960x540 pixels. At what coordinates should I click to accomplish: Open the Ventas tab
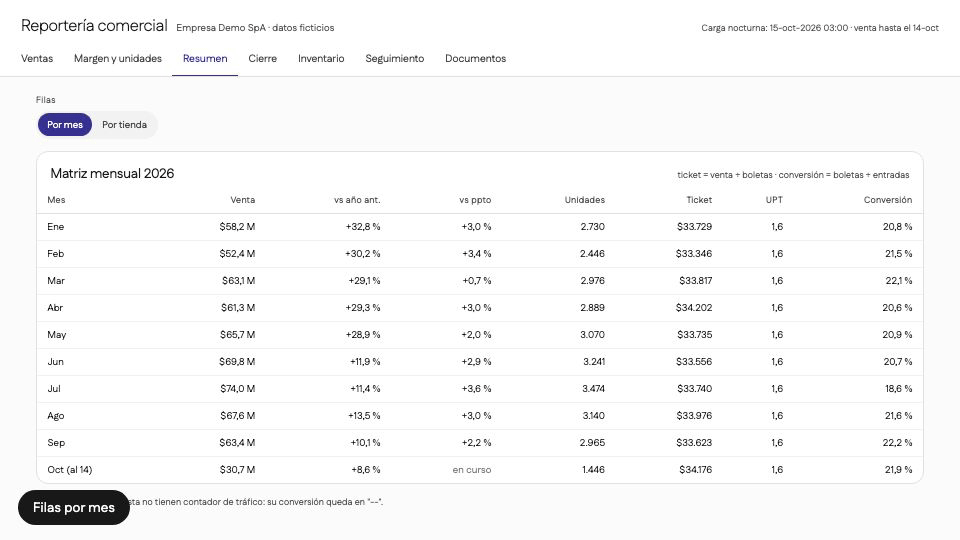pos(37,58)
